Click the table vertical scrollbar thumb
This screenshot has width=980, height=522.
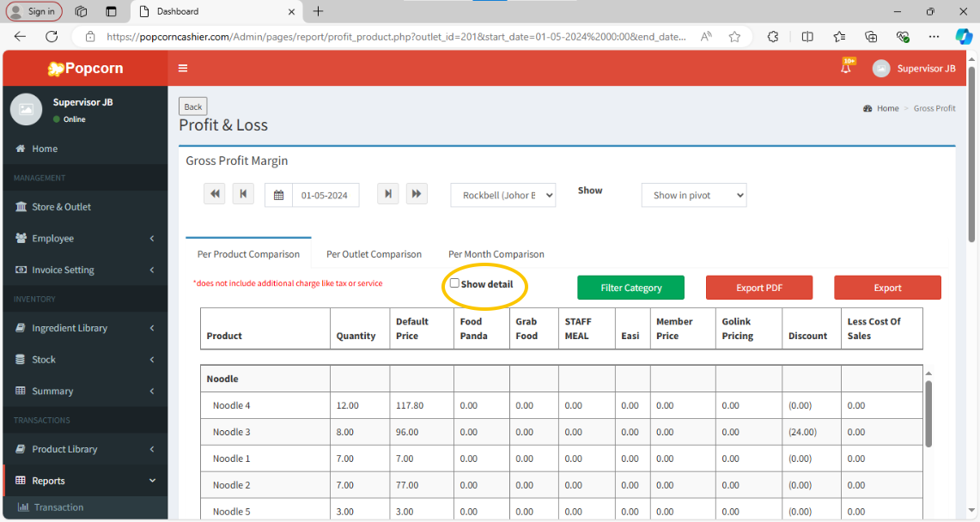928,413
